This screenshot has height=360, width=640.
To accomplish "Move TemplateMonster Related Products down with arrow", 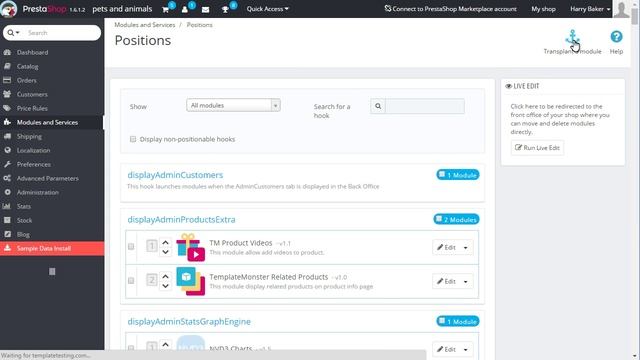I will pyautogui.click(x=165, y=286).
